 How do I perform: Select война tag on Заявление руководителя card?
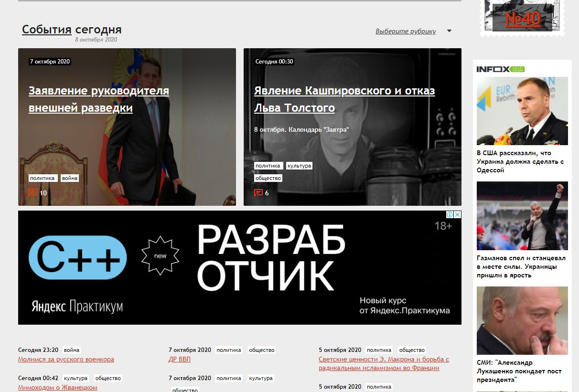pyautogui.click(x=69, y=178)
